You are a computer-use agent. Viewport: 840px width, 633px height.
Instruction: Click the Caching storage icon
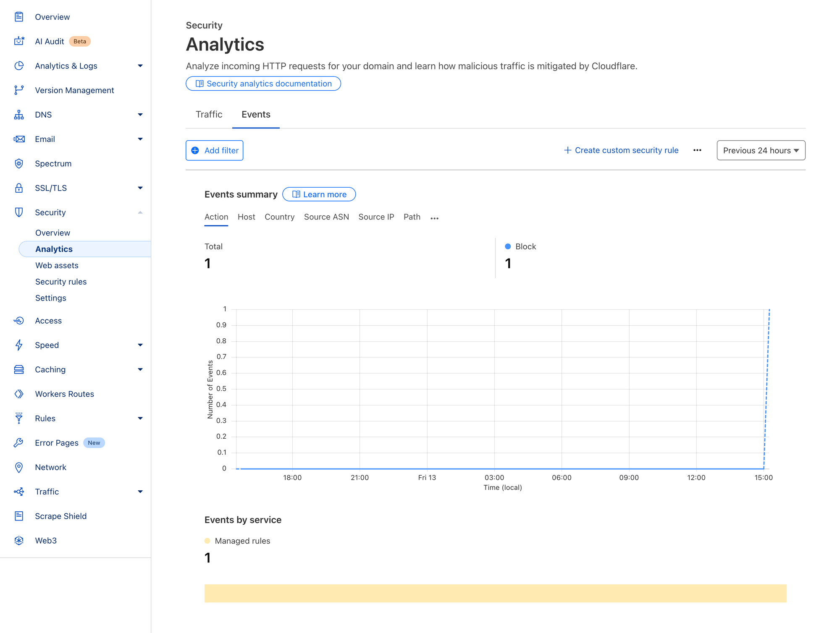19,369
